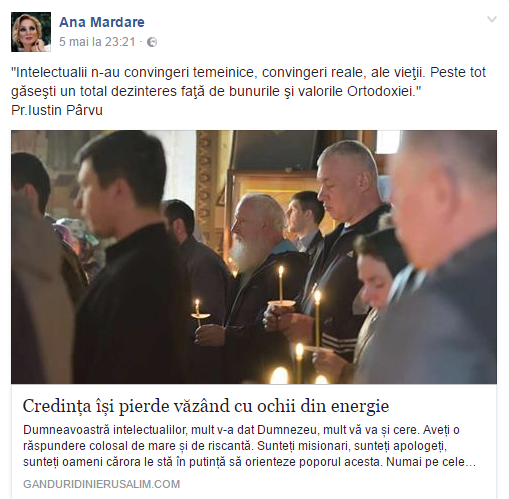Click the GANDURIDINIERUSALIM.COM source domain
This screenshot has width=509, height=499.
pos(101,484)
